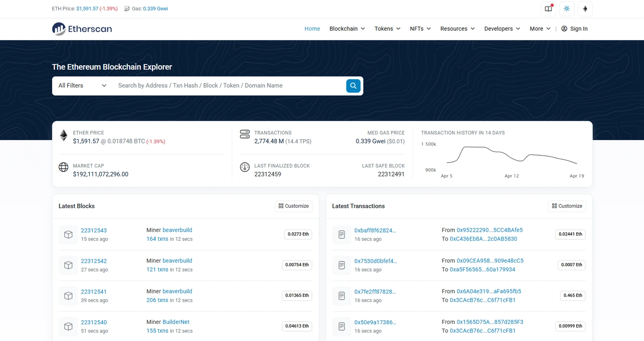Click the gas pump icon in top bar
Image resolution: width=644 pixels, height=341 pixels.
[x=127, y=8]
